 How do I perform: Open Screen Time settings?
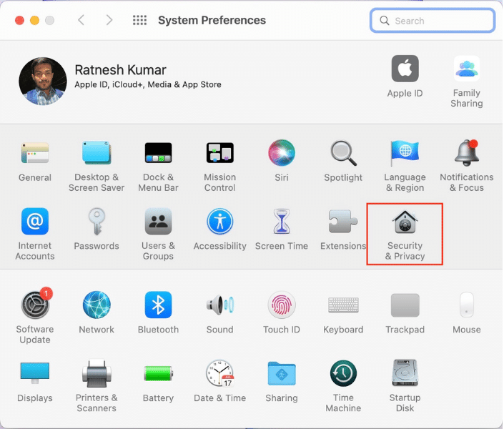click(282, 221)
